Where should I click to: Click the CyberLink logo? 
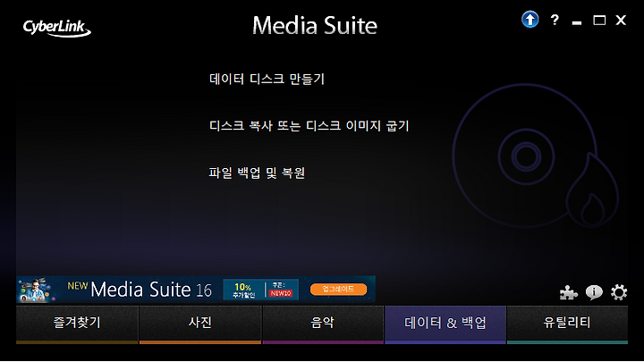click(56, 28)
